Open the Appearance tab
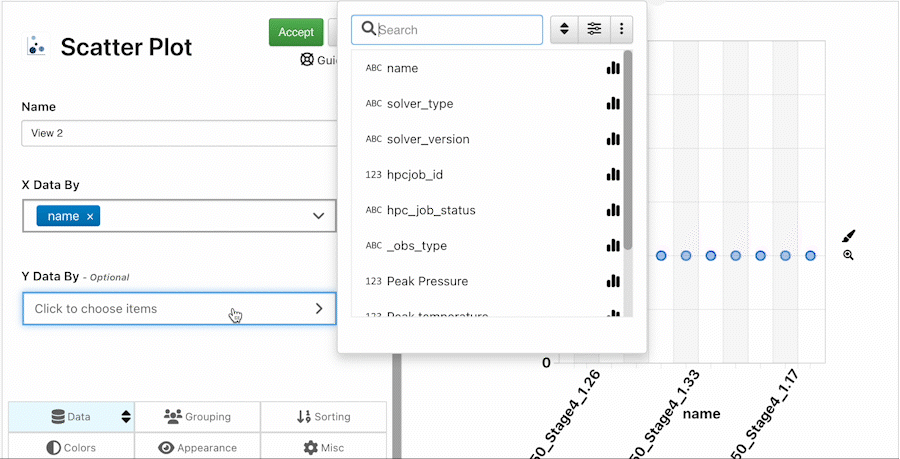Viewport: 900px width, 459px height. (197, 447)
